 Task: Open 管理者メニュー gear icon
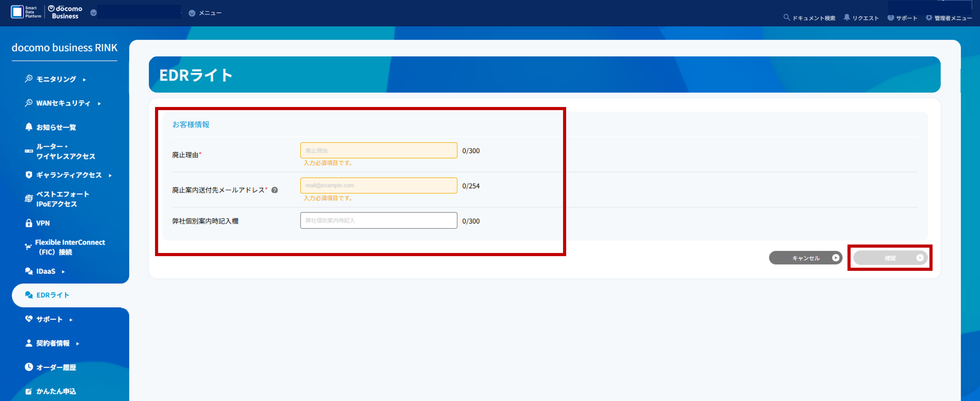click(929, 18)
